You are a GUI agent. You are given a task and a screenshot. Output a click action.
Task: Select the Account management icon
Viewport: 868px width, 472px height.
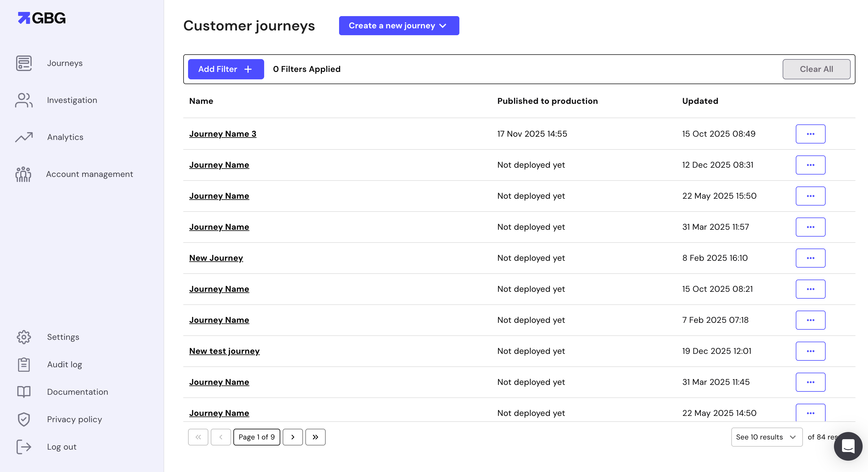click(x=24, y=174)
